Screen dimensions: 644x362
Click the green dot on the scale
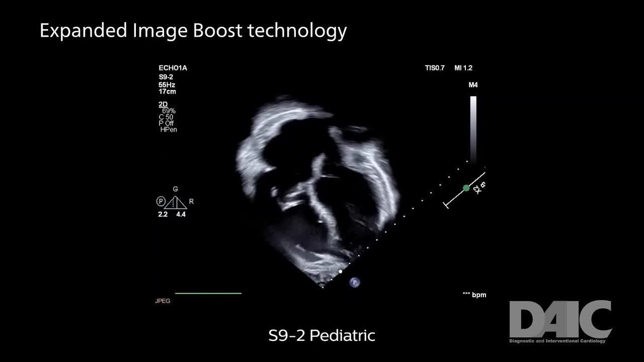(466, 188)
